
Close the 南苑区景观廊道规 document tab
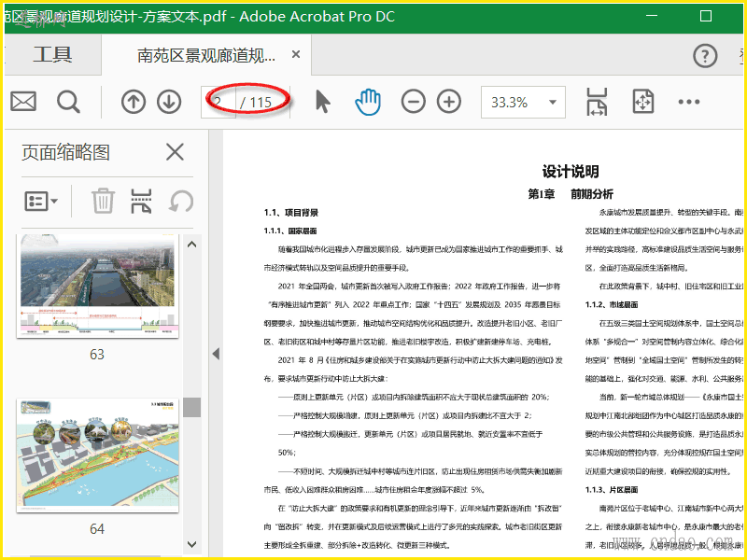(x=296, y=54)
